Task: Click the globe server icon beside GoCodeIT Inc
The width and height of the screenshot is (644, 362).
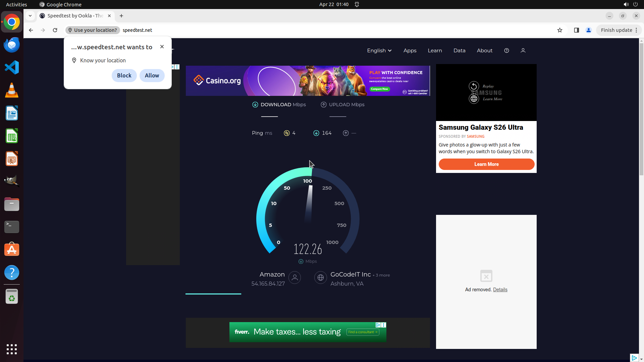Action: (320, 278)
